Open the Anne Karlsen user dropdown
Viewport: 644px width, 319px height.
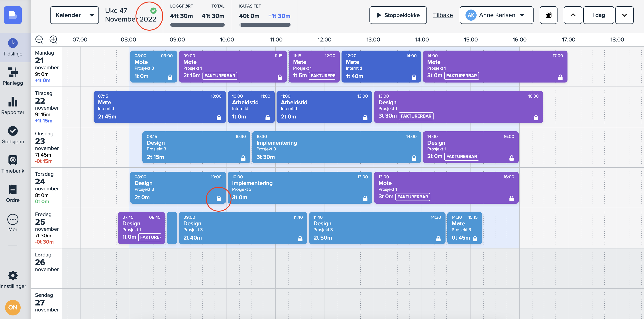[496, 15]
